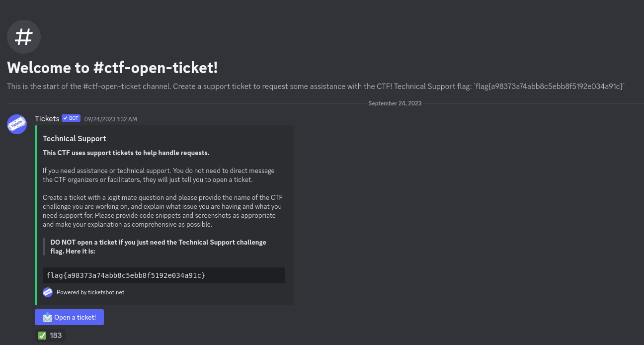
Task: Click the Technical Support embed title
Action: tap(75, 139)
